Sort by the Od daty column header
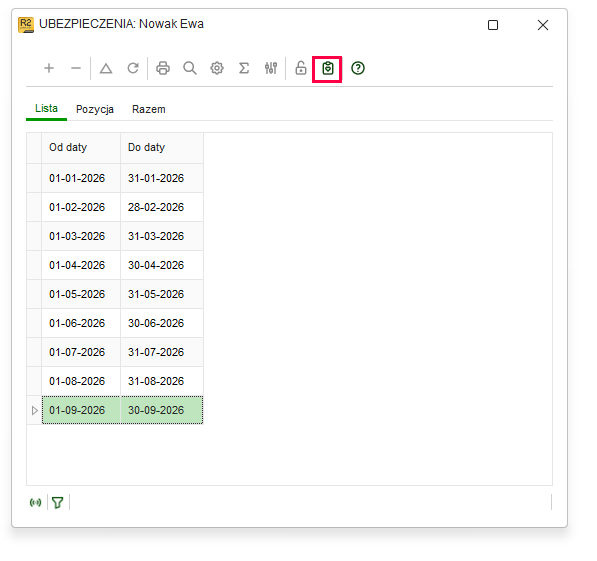This screenshot has width=597, height=561. point(81,148)
